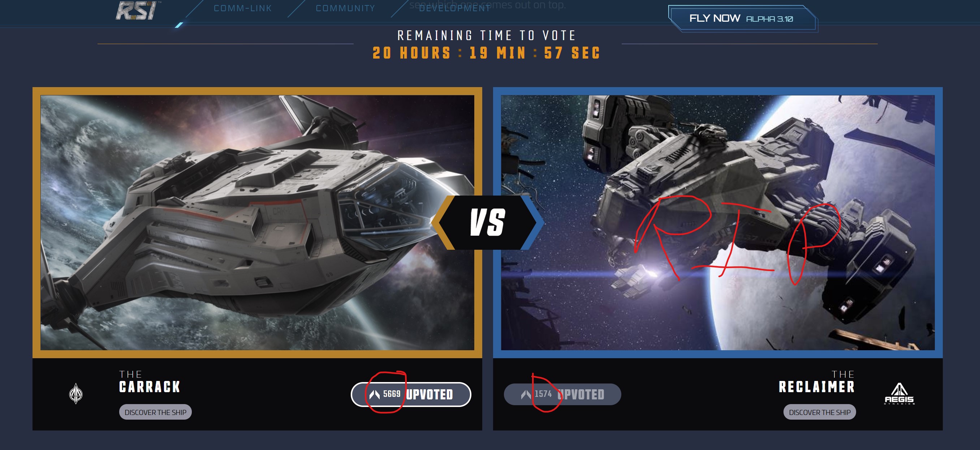Click the Aegis Dynamics manufacturer logo

point(899,394)
